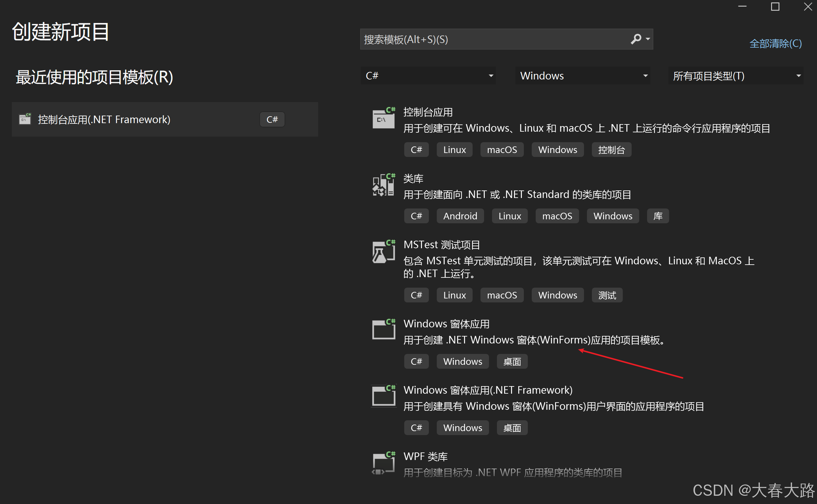The height and width of the screenshot is (504, 817).
Task: Click the C# badge on the recent template
Action: (x=272, y=119)
